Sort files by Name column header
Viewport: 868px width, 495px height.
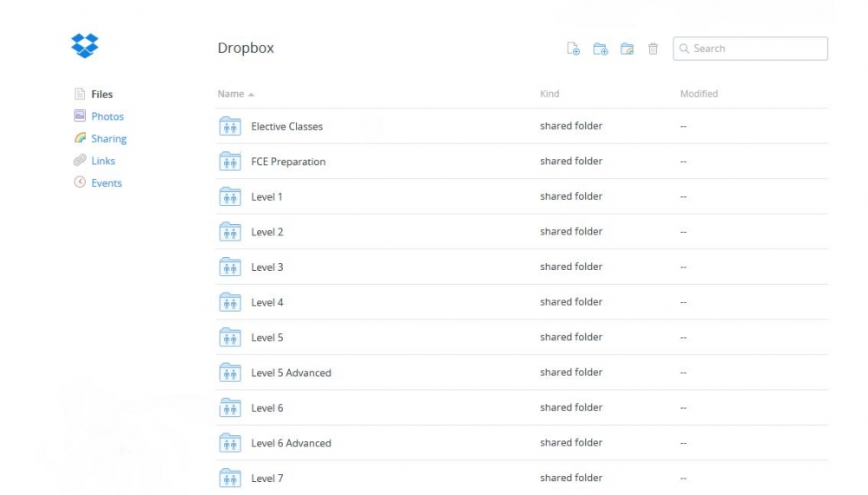point(231,94)
